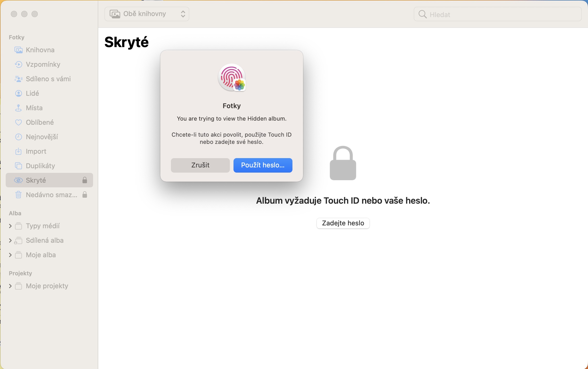This screenshot has width=588, height=369.
Task: Open Nedávno smazané trash item
Action: click(x=51, y=195)
